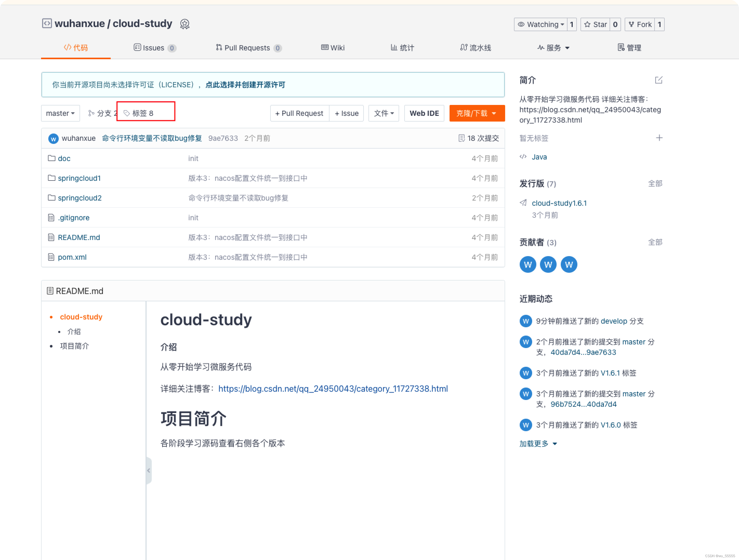Image resolution: width=739 pixels, height=560 pixels.
Task: Collapse the README outline sidebar handle
Action: [x=149, y=470]
